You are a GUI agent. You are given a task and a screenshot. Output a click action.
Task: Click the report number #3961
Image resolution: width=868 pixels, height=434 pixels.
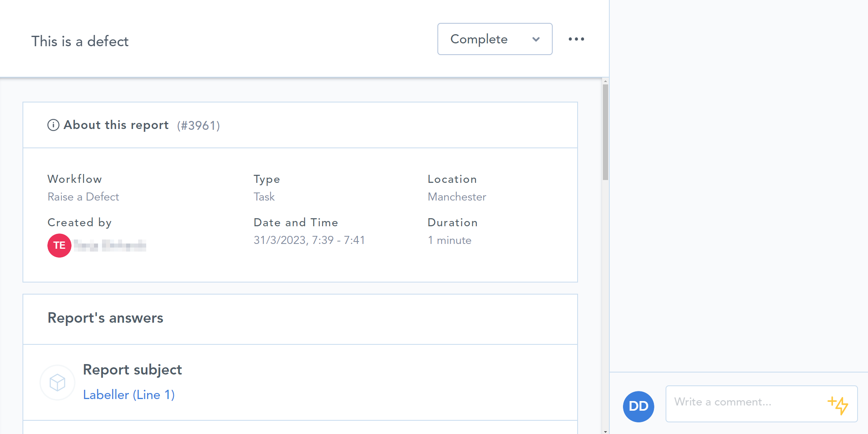coord(198,125)
